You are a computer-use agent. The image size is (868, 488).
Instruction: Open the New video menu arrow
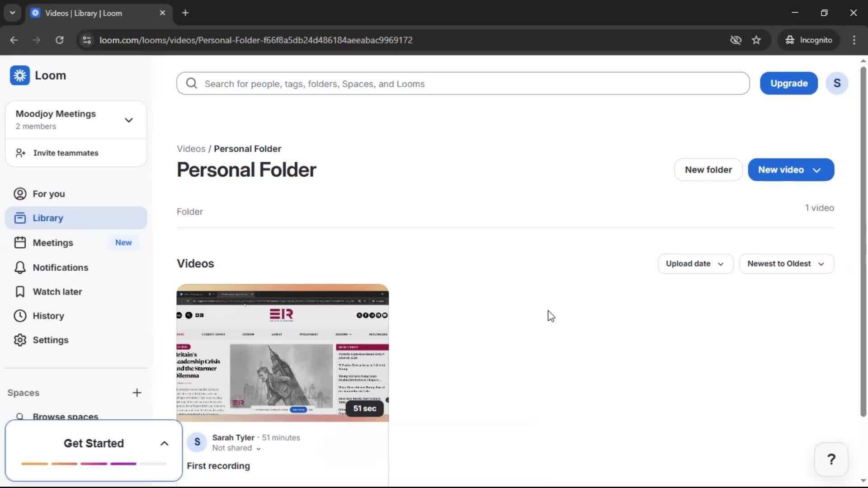[x=816, y=169]
